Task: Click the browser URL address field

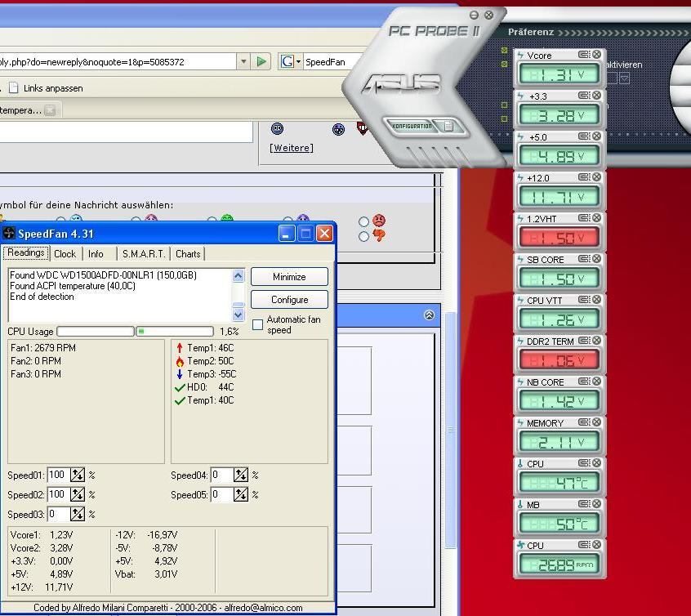Action: 118,62
